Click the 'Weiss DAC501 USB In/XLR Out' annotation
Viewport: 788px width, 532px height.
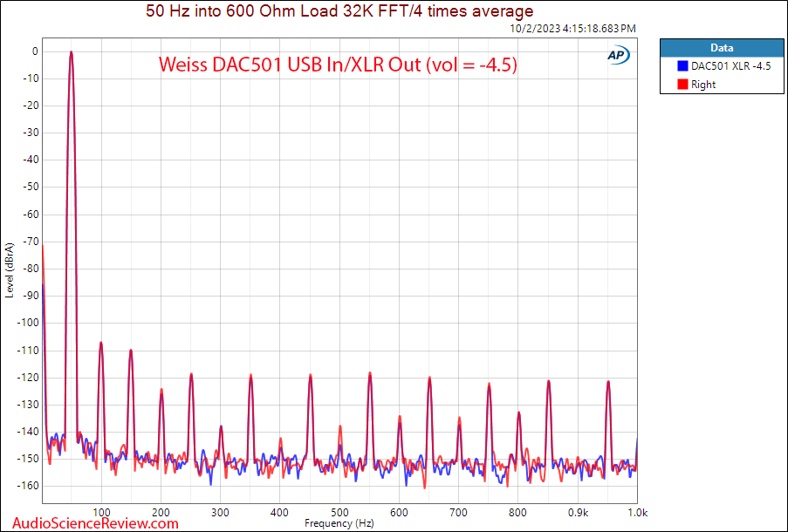[x=338, y=65]
